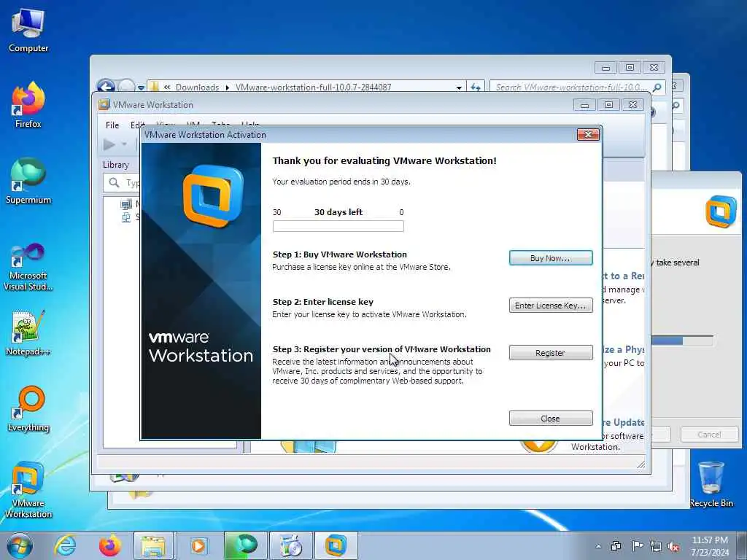Click the Explorer search magnifier icon
The image size is (747, 560).
click(657, 87)
